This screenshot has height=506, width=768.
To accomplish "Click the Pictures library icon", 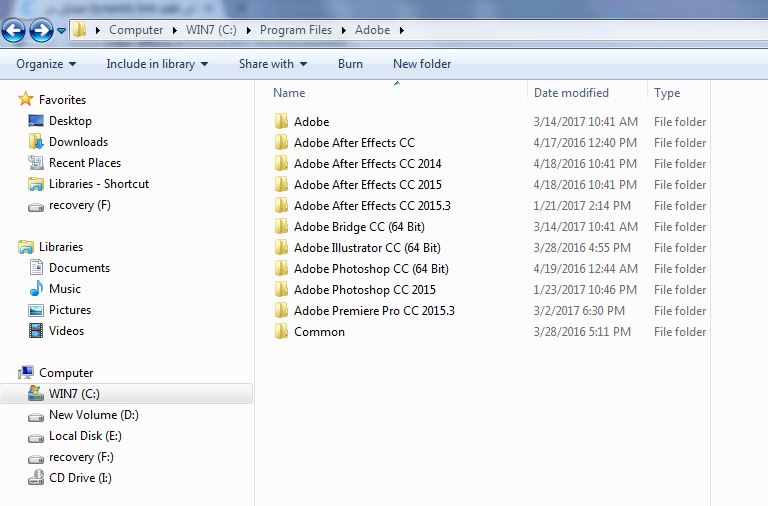I will pyautogui.click(x=36, y=310).
